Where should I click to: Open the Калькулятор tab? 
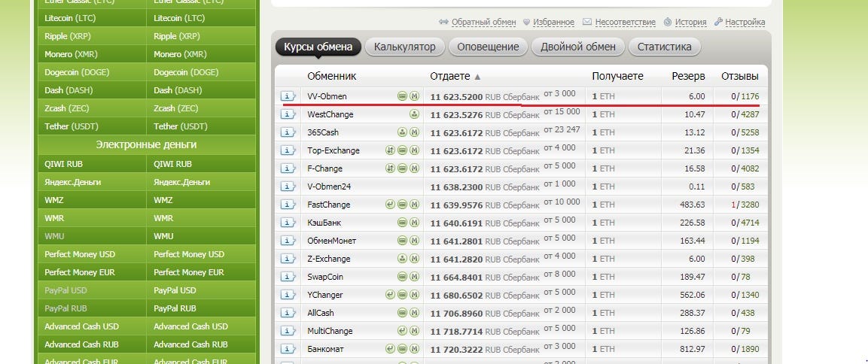(405, 47)
